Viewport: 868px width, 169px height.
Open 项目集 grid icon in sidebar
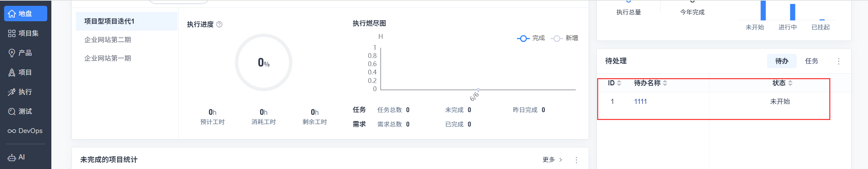click(x=12, y=33)
